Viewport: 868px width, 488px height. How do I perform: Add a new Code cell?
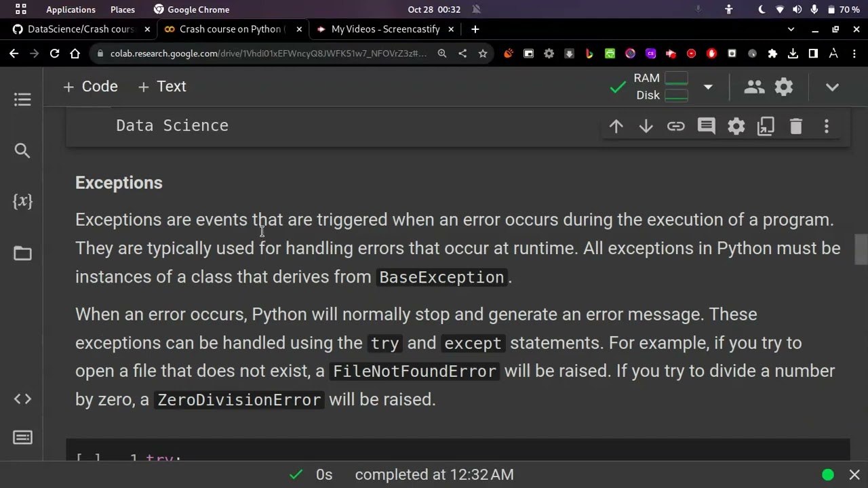click(x=90, y=87)
